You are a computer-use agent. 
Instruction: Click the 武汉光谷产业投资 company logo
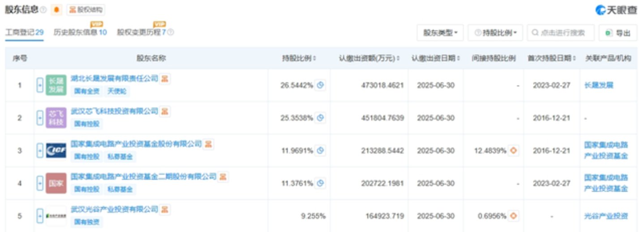coord(56,216)
